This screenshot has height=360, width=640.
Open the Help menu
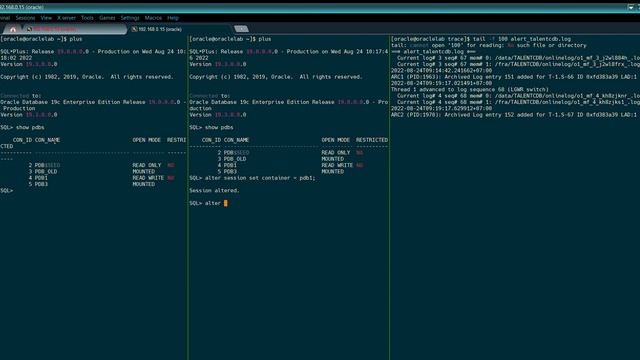click(x=173, y=18)
